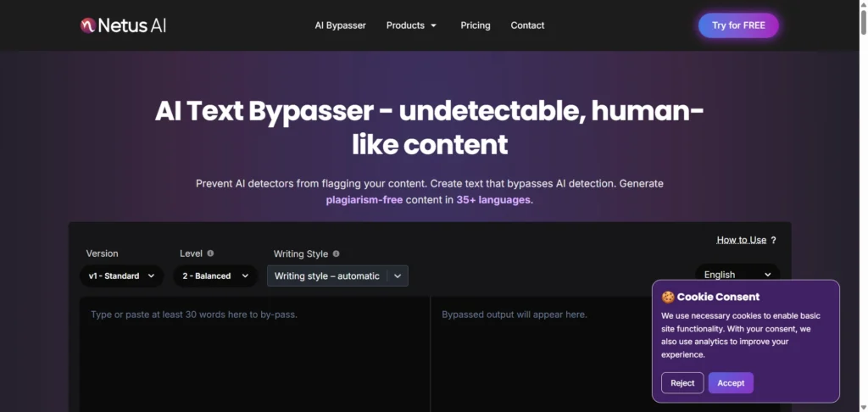Open the AI Bypasser page
Image resolution: width=868 pixels, height=412 pixels.
341,25
